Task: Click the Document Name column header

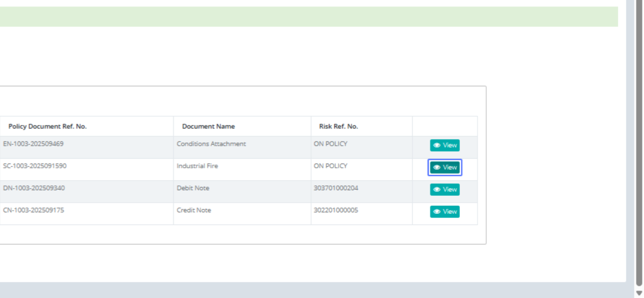Action: (208, 126)
